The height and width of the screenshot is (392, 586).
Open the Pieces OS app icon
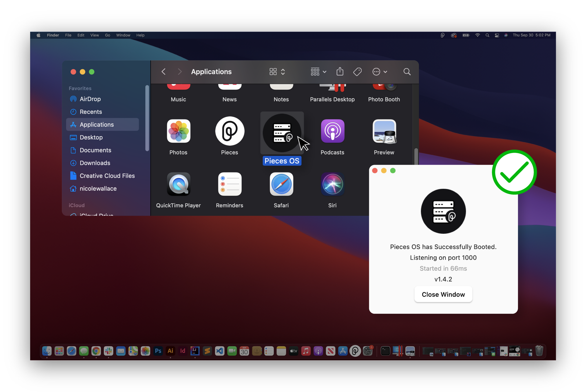point(282,133)
